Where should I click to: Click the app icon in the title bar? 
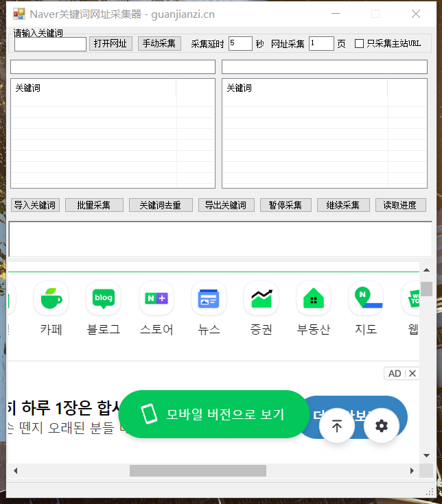pos(19,14)
